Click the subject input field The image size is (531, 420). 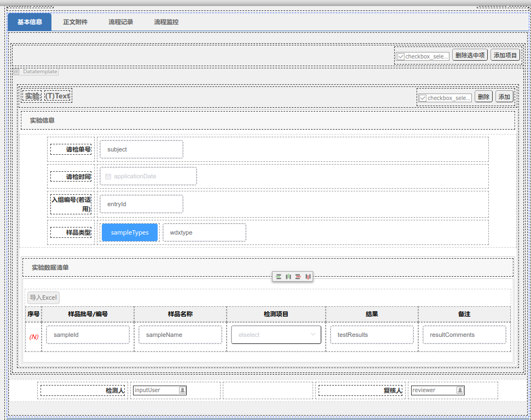pos(141,149)
